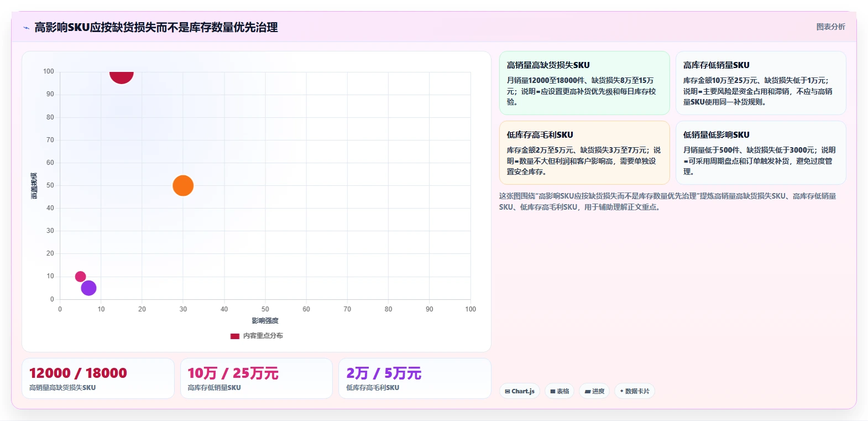Open the 低销量低影响SKU card
The width and height of the screenshot is (868, 421).
point(761,153)
